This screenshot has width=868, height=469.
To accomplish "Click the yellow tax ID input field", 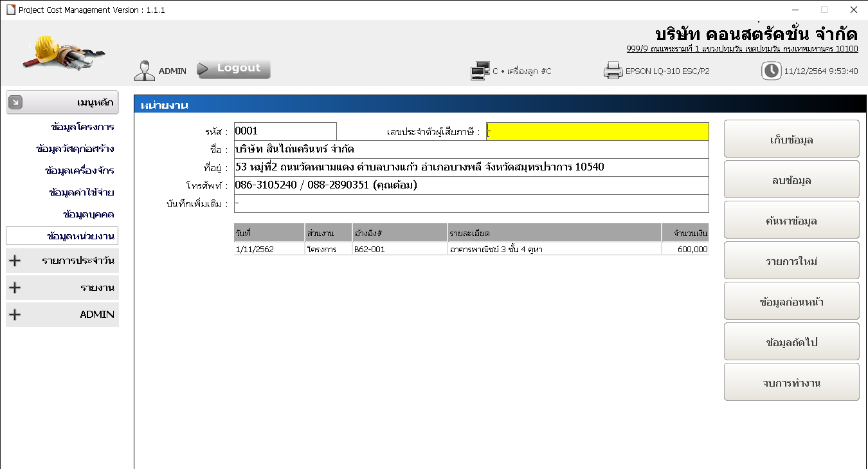I will (x=597, y=132).
